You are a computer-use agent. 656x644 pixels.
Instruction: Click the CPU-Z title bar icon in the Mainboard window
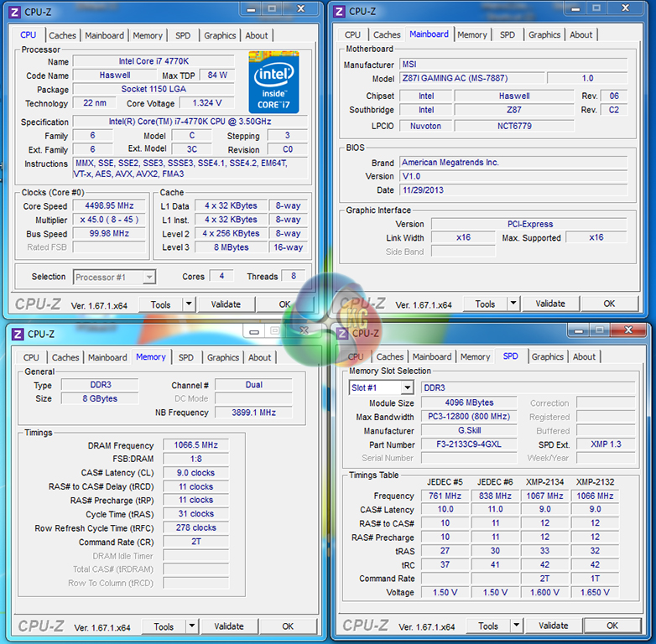[x=339, y=11]
